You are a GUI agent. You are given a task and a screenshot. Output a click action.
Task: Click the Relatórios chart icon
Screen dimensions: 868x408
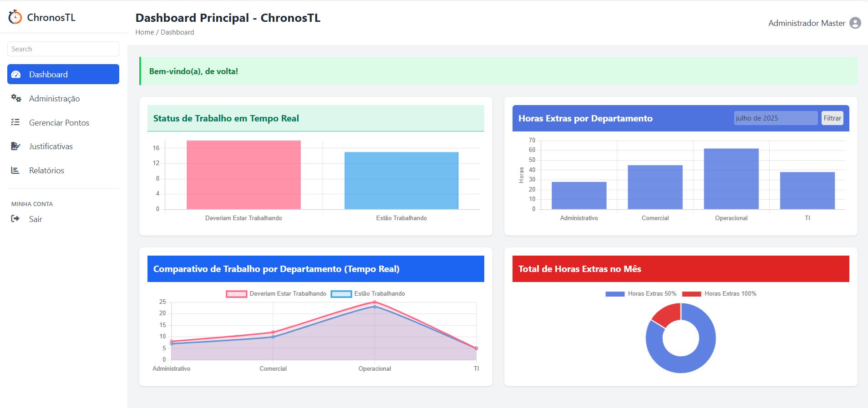[15, 170]
